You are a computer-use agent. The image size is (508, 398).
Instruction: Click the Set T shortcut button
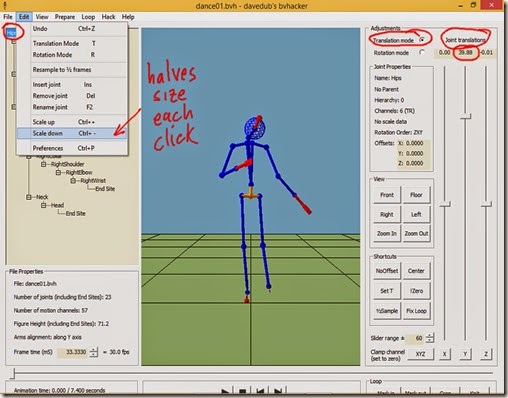387,291
